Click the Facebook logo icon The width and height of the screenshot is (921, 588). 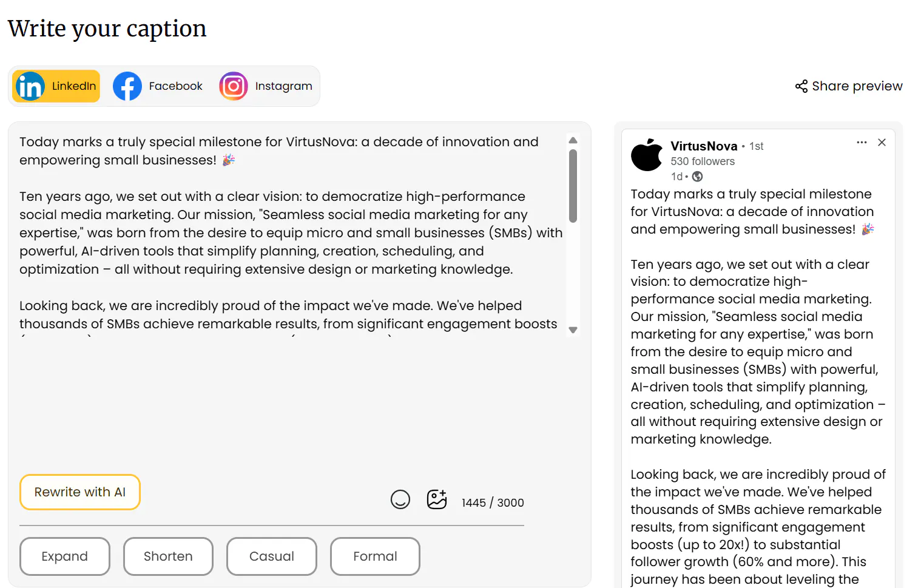(x=127, y=86)
